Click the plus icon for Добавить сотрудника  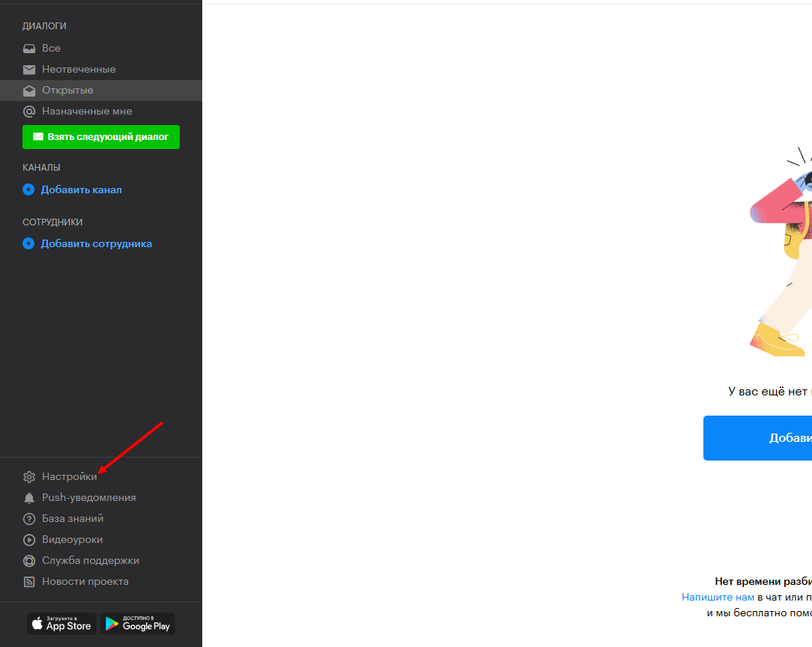(x=28, y=244)
